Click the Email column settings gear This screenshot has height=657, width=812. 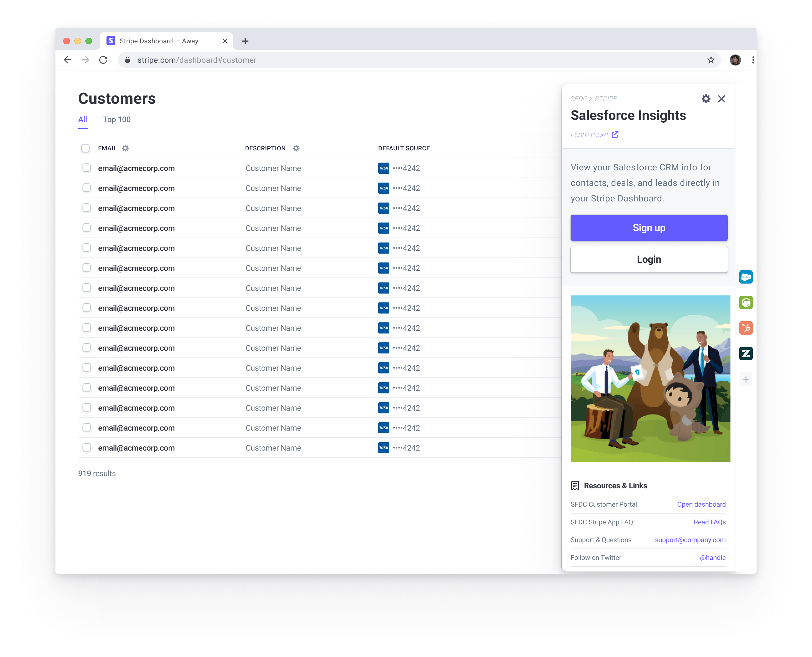click(x=125, y=148)
